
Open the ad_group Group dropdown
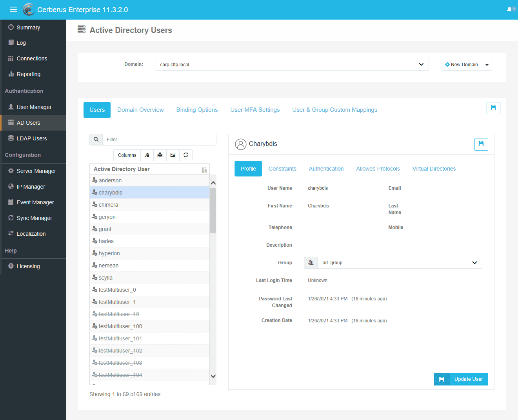393,263
